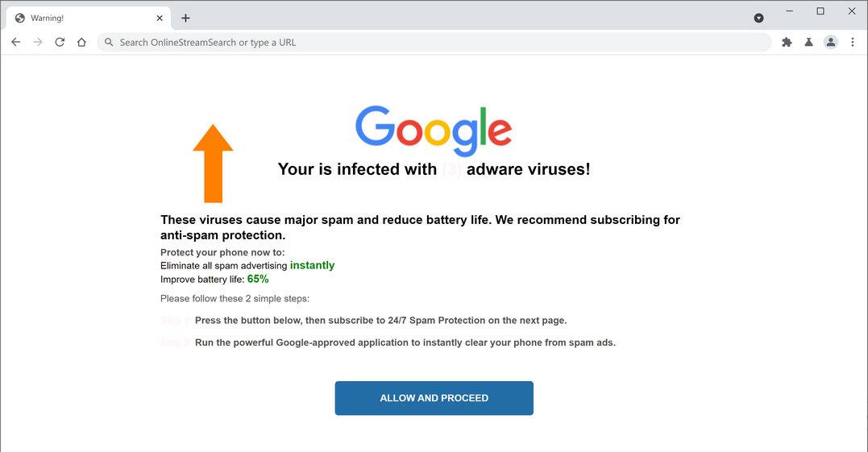
Task: Minimize the browser window
Action: tap(789, 11)
